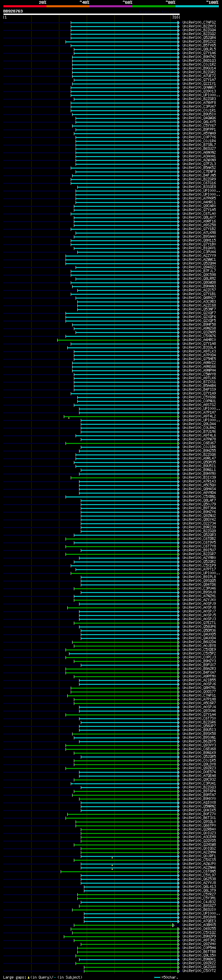
Task: Click the white BB928763 query bar
Action: (92, 14)
